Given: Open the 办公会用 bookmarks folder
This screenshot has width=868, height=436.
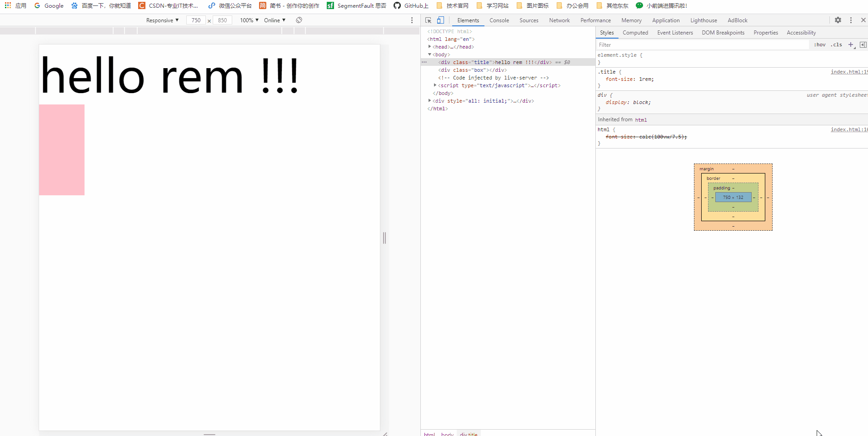Looking at the screenshot, I should click(573, 5).
